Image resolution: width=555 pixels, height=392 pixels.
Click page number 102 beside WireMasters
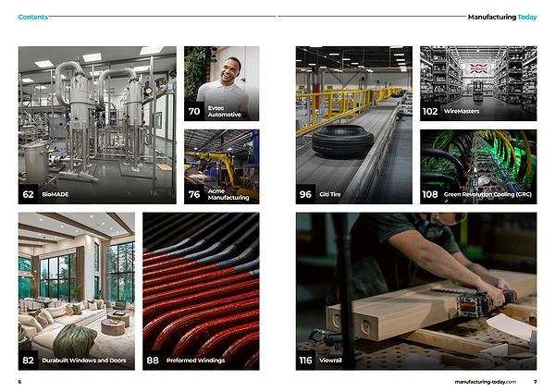(430, 111)
